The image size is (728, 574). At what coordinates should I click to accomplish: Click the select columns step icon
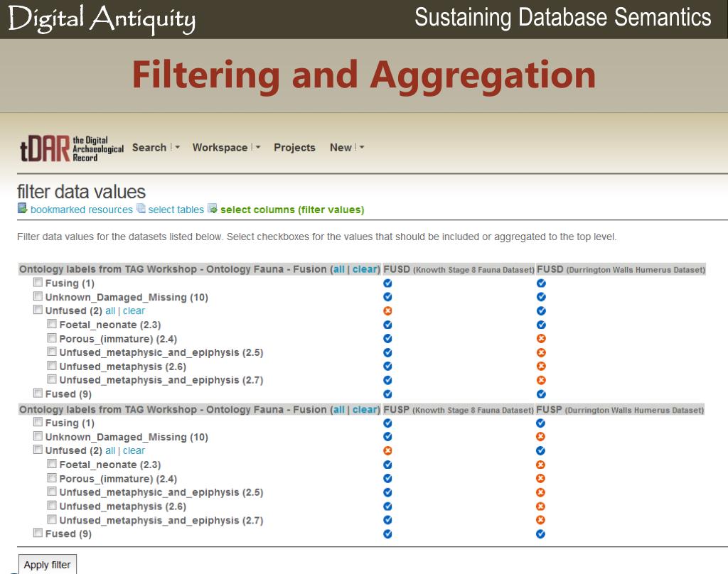coord(212,208)
